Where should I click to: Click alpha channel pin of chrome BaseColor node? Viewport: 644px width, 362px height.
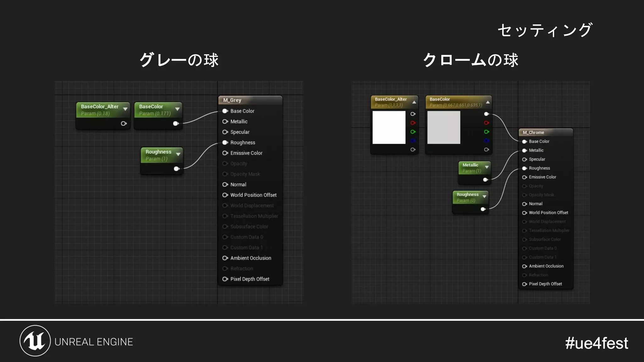pyautogui.click(x=486, y=150)
